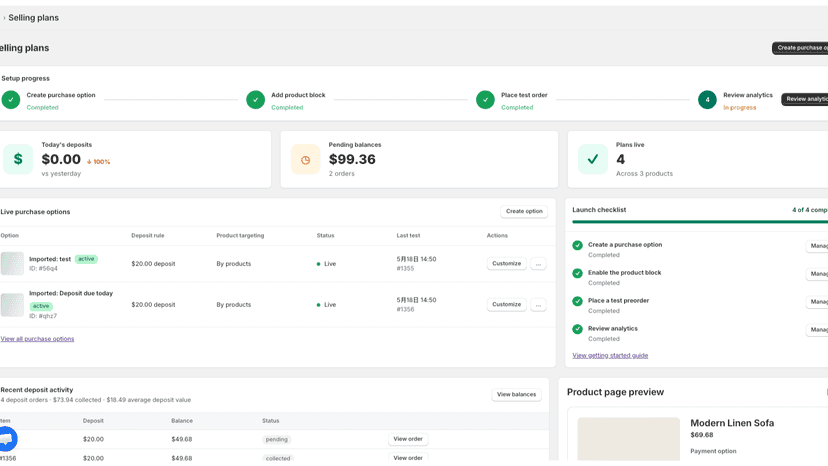Click the clock icon for Pending balances
Image resolution: width=828 pixels, height=466 pixels.
coord(305,159)
